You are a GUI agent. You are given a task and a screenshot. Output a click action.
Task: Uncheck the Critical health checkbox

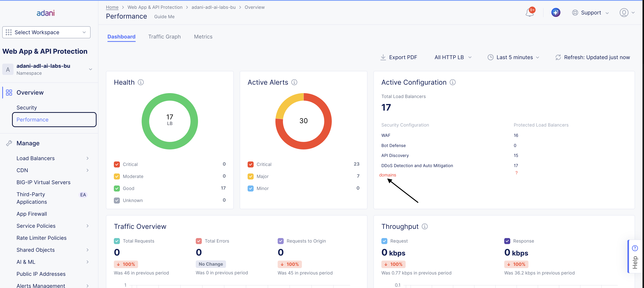[117, 164]
